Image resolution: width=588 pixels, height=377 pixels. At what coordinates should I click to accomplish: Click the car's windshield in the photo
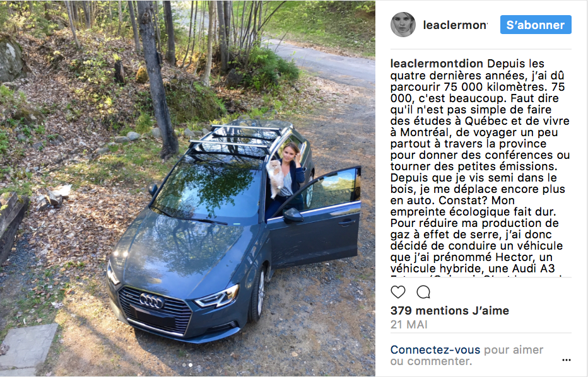pos(208,189)
